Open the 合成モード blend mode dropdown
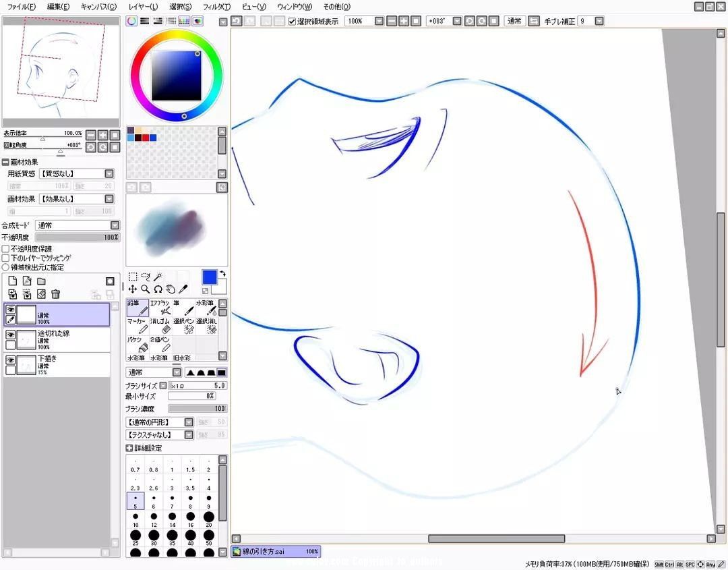Viewport: 728px width, 570px height. coord(78,225)
